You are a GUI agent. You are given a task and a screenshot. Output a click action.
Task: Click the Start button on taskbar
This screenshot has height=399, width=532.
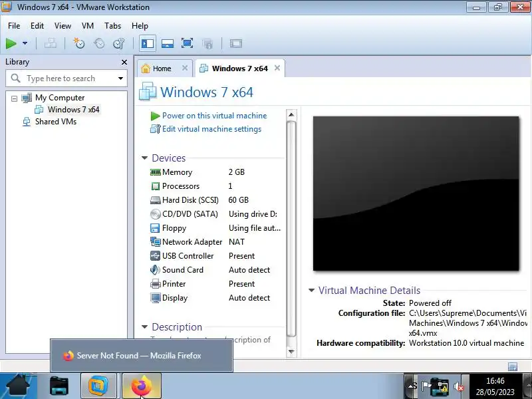pyautogui.click(x=18, y=386)
